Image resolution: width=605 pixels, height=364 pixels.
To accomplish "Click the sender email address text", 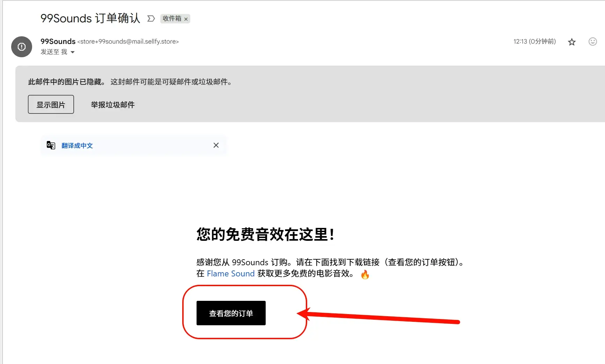I will pyautogui.click(x=128, y=42).
